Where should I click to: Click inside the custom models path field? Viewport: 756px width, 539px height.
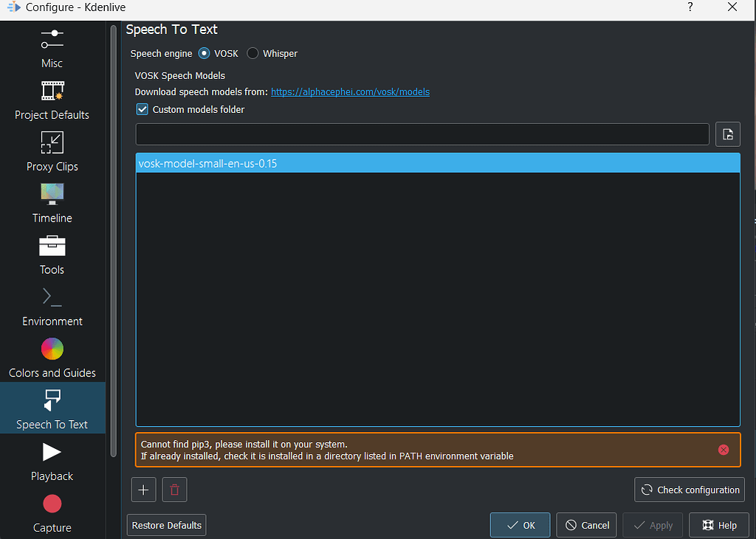tap(421, 134)
